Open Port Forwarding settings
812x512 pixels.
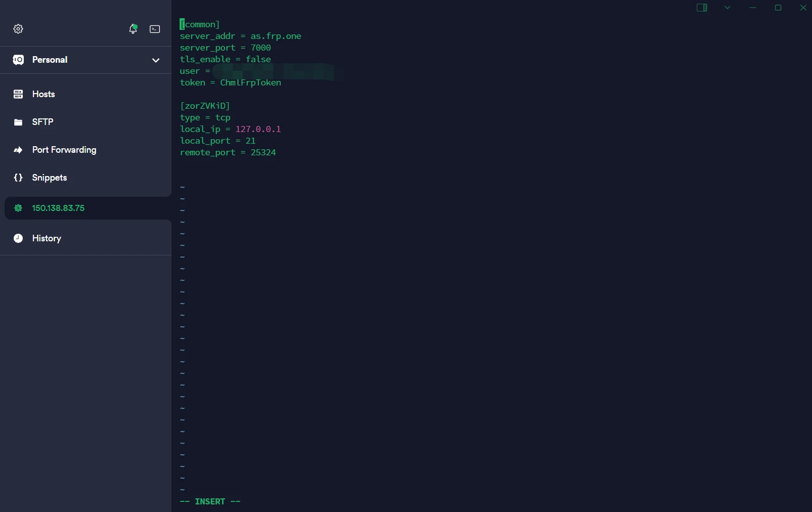pos(64,150)
